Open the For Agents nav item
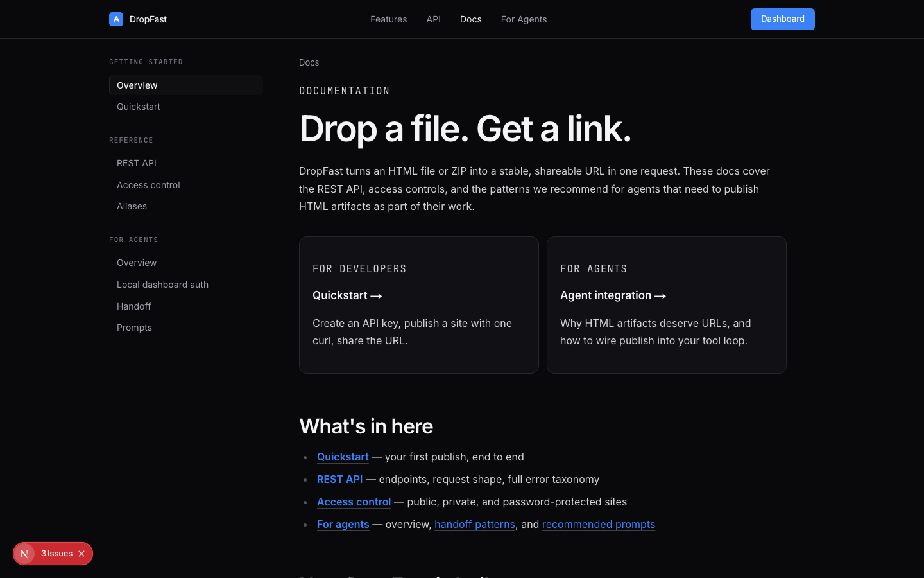This screenshot has height=578, width=924. click(524, 19)
